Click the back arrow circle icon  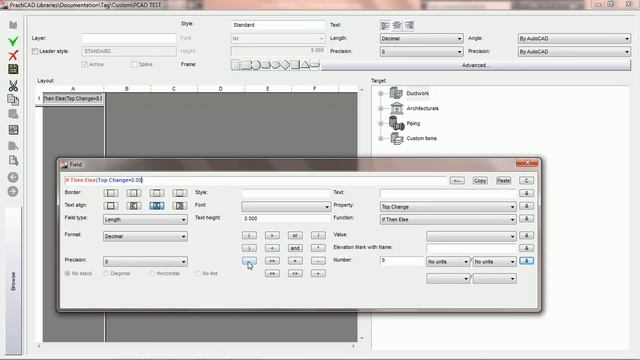pyautogui.click(x=13, y=177)
